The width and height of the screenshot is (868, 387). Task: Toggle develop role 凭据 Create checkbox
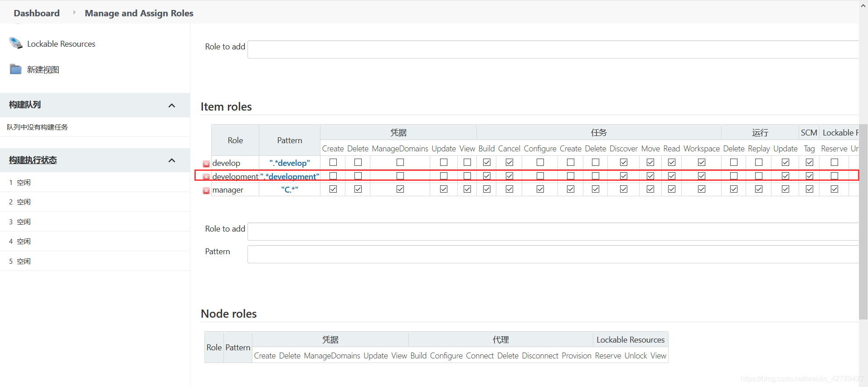pyautogui.click(x=333, y=162)
